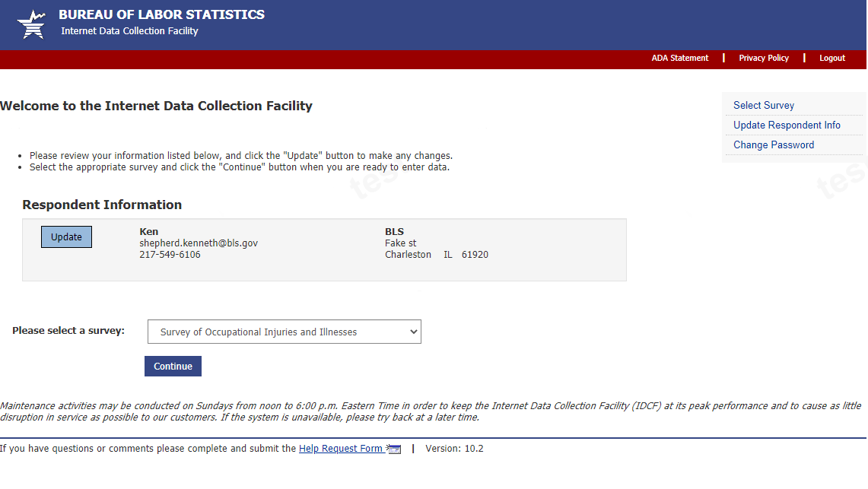Screen dimensions: 868x489
Task: Click the BLS star logo icon
Action: [32, 24]
